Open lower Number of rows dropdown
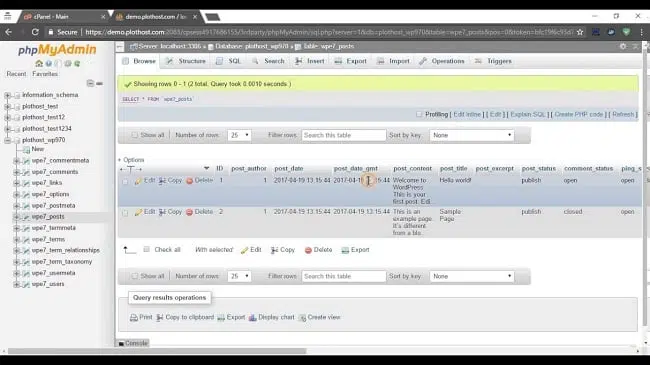This screenshot has height=365, width=650. [x=239, y=276]
